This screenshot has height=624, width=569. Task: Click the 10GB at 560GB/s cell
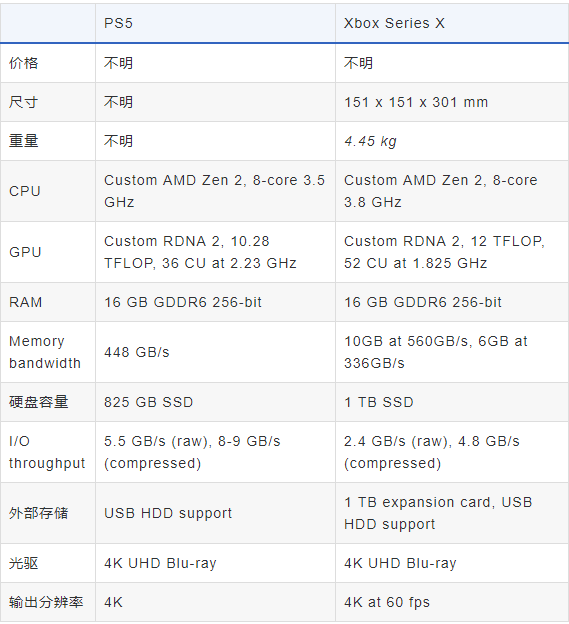pos(452,352)
